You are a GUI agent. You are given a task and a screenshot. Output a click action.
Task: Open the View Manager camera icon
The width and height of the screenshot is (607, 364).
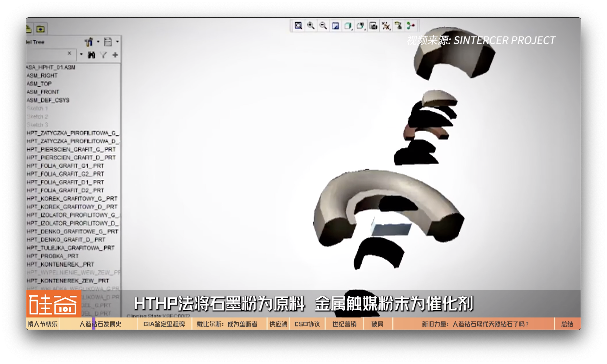click(373, 26)
